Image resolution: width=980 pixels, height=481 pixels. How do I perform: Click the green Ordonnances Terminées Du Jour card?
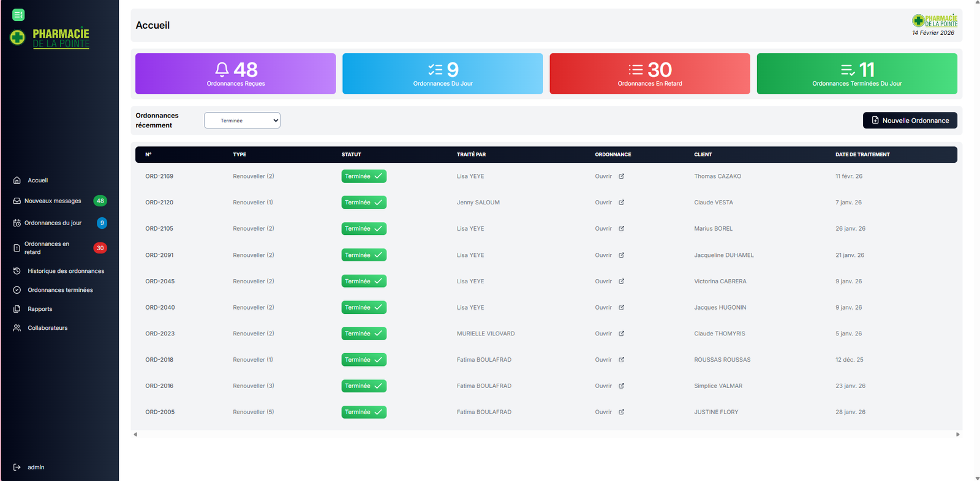point(856,73)
